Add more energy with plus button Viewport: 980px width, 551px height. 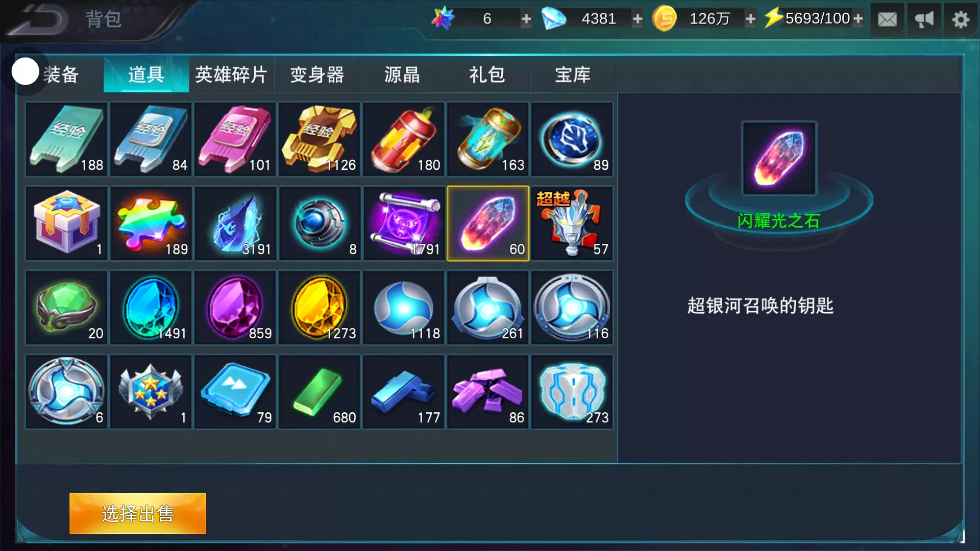point(858,19)
